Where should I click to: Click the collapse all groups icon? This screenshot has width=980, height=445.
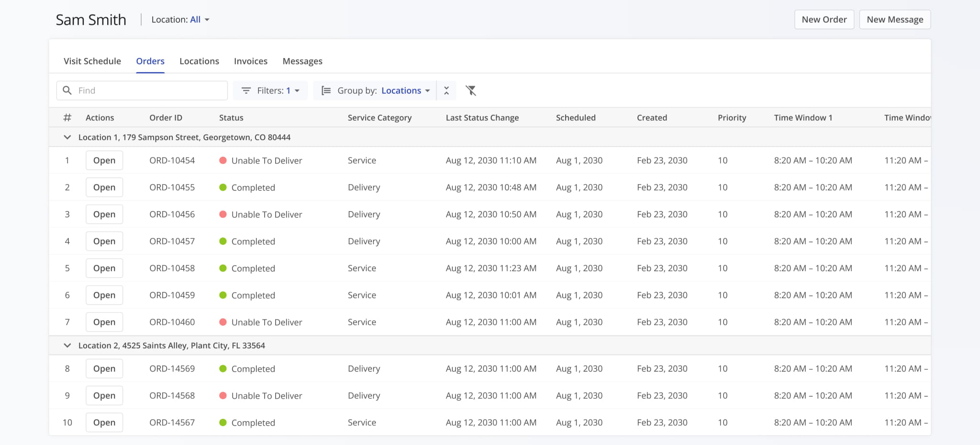[x=446, y=90]
